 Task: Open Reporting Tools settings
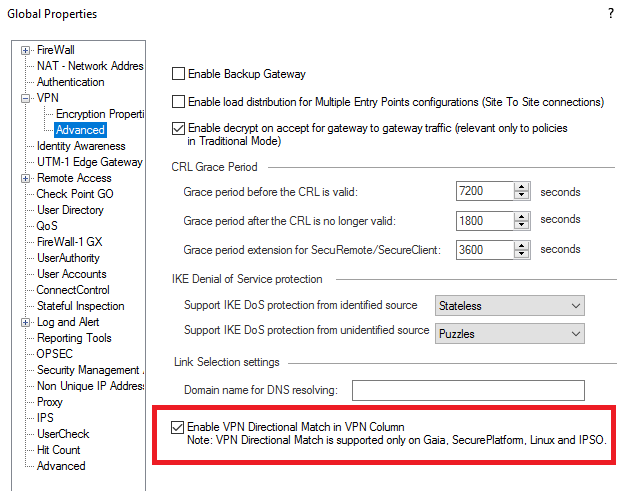point(74,338)
